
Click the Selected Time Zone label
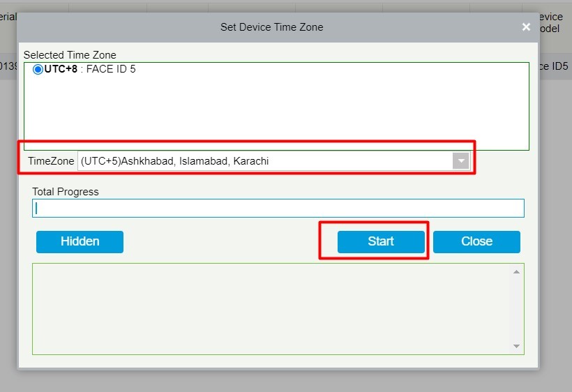pos(70,55)
